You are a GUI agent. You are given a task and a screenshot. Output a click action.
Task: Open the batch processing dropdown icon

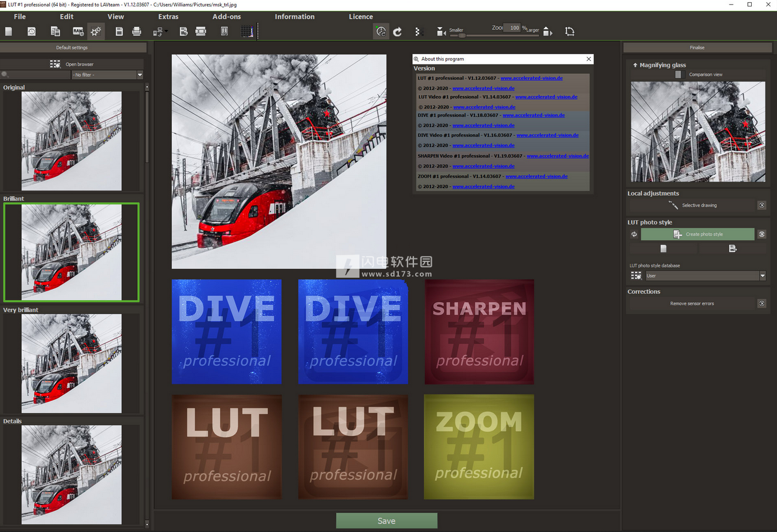pyautogui.click(x=160, y=32)
